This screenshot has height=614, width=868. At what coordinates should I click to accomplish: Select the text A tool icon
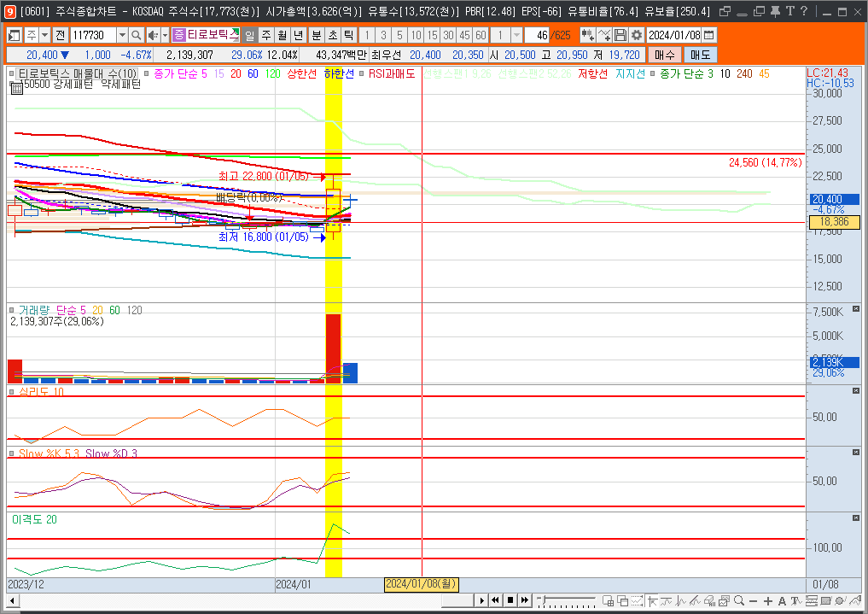(782, 600)
